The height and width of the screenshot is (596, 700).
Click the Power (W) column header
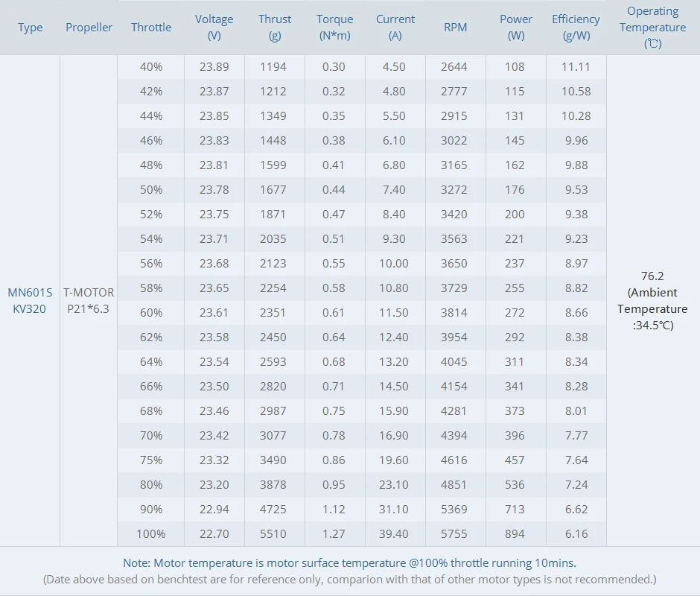click(x=516, y=28)
